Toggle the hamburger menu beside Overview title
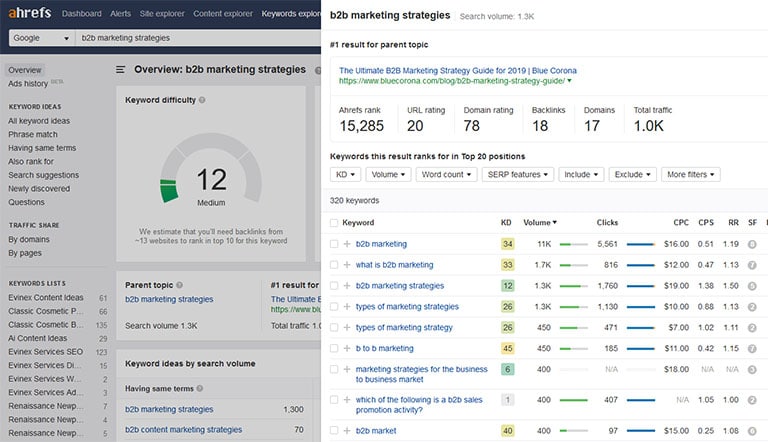Screen dimensions: 768x442 click(x=120, y=70)
